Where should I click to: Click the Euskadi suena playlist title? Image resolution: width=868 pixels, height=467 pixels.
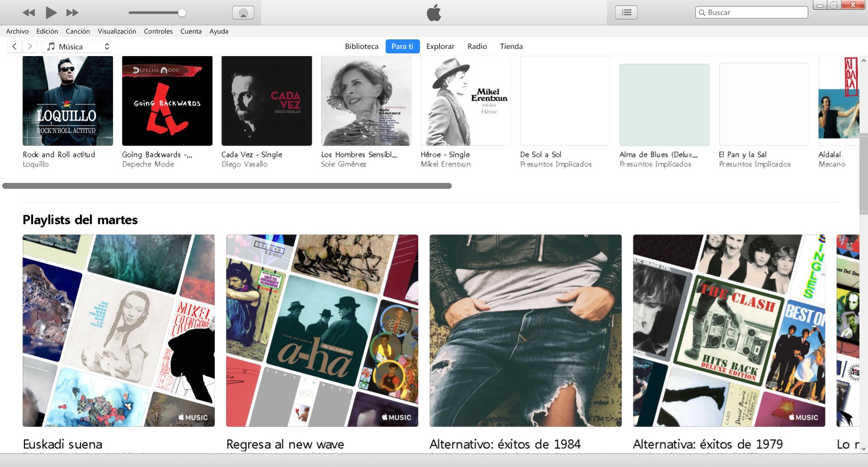click(62, 444)
